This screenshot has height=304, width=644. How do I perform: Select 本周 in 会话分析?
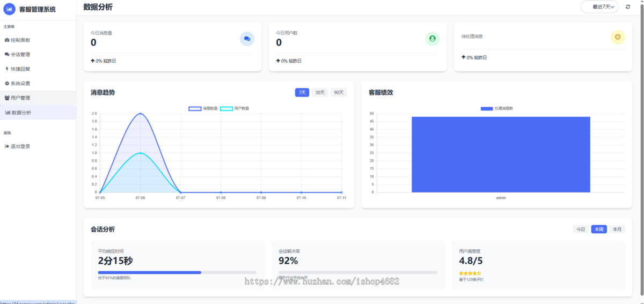pyautogui.click(x=599, y=229)
